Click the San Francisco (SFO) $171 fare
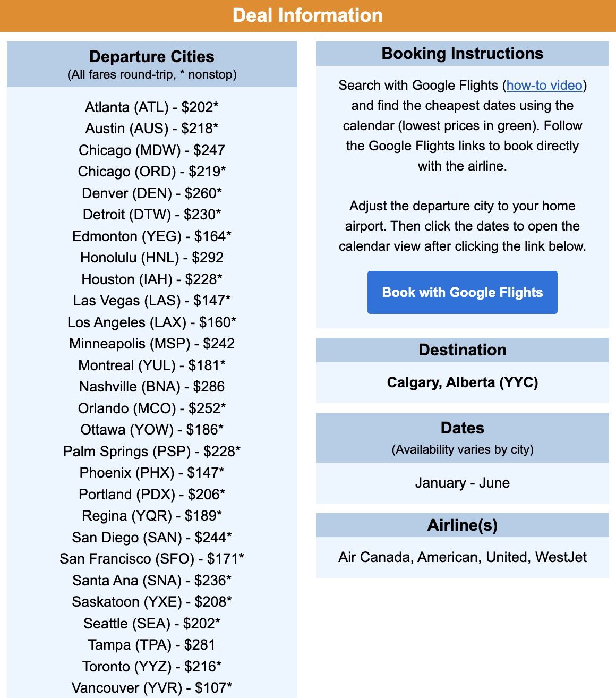The width and height of the screenshot is (616, 698). pyautogui.click(x=152, y=559)
